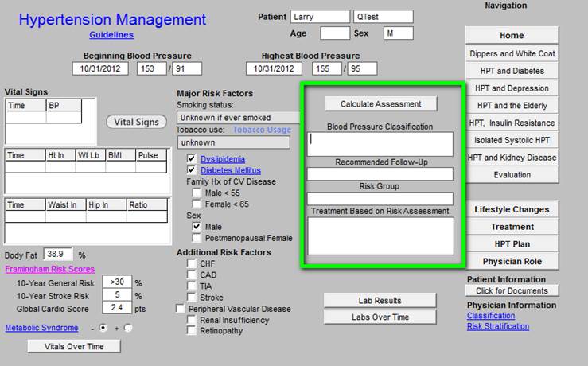
Task: Open the Diabetes Mellitus link
Action: point(231,170)
